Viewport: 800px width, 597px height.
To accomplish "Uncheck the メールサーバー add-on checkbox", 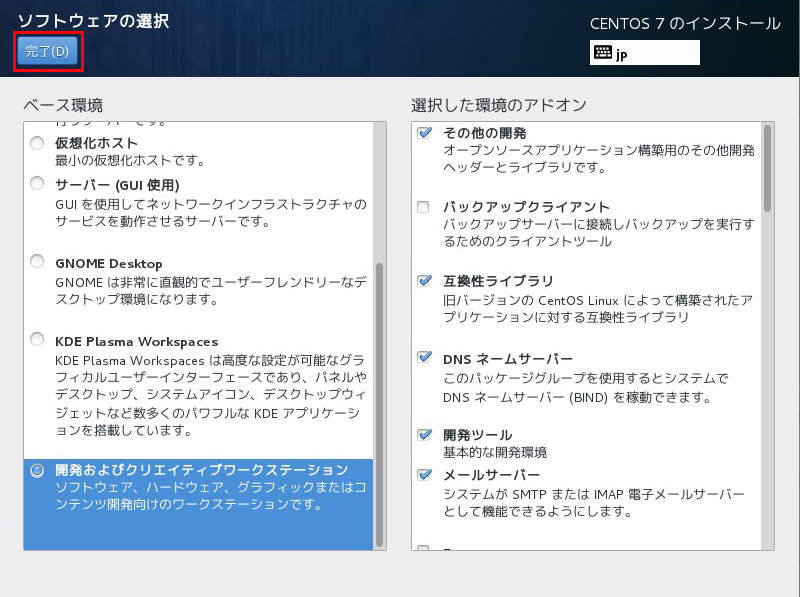I will 424,474.
